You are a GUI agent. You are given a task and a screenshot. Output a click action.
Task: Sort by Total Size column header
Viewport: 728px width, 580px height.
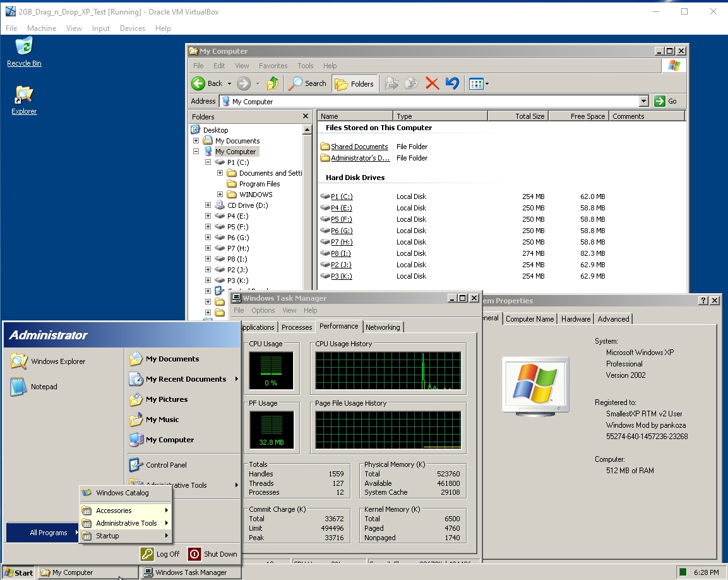tap(518, 116)
